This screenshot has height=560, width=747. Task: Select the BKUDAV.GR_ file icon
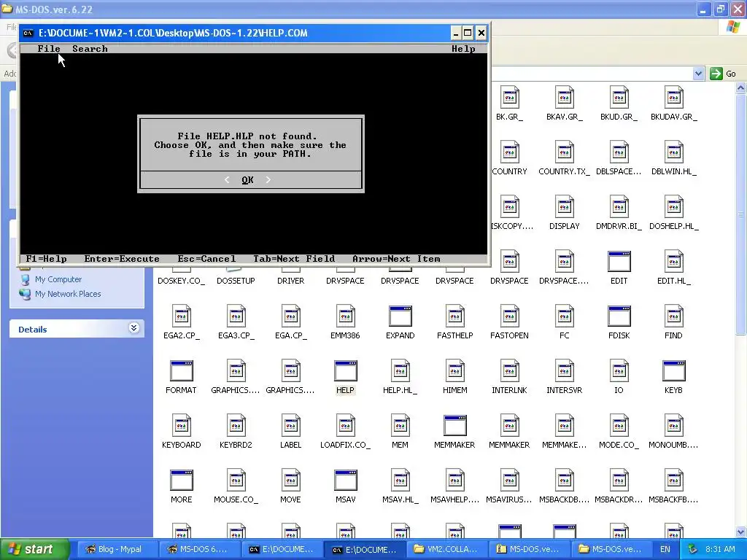(673, 98)
